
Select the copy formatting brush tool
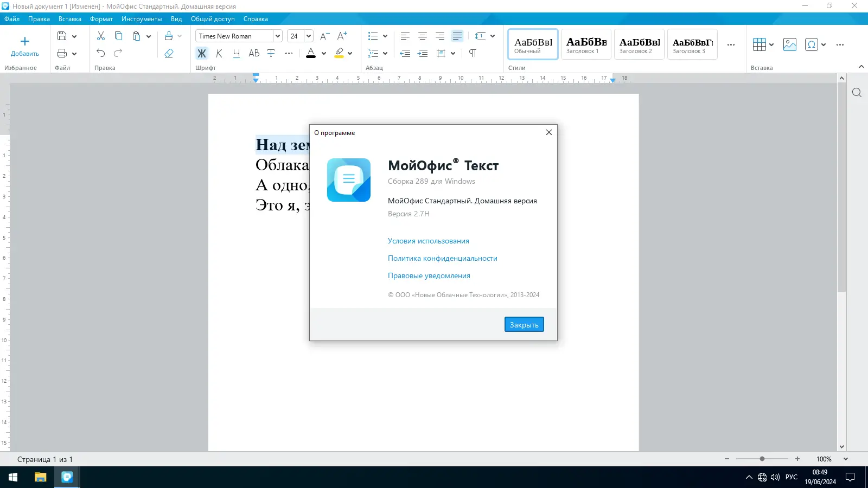pyautogui.click(x=169, y=36)
